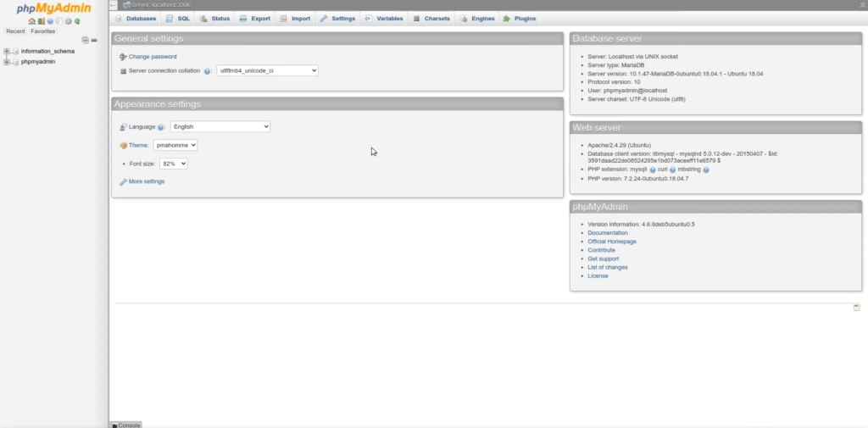This screenshot has height=428, width=868.
Task: Click the Contribute link
Action: (602, 250)
